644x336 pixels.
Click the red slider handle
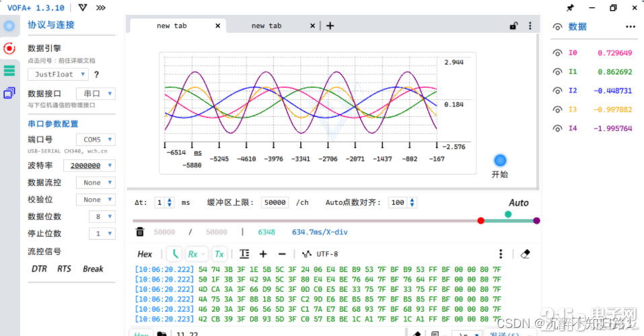[481, 220]
